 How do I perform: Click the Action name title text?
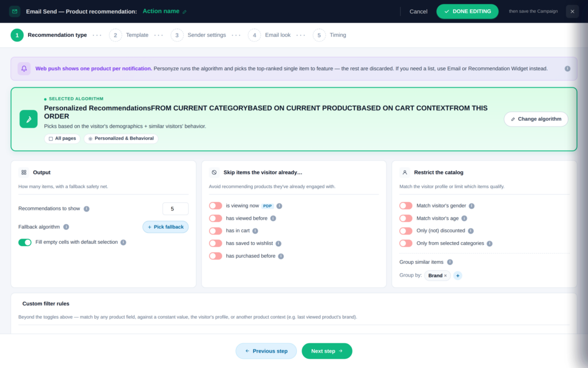click(161, 11)
